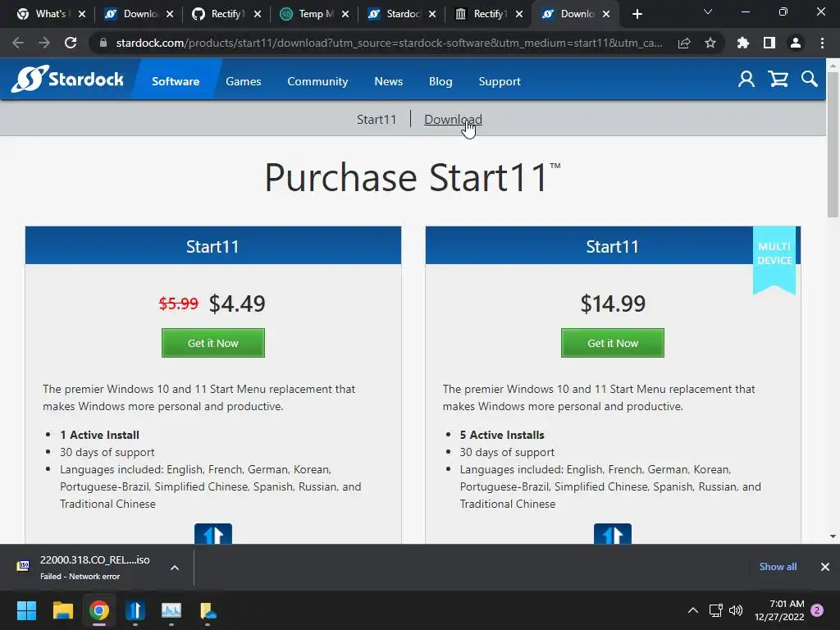Click the Start11 sub-navigation link
840x630 pixels.
[377, 119]
